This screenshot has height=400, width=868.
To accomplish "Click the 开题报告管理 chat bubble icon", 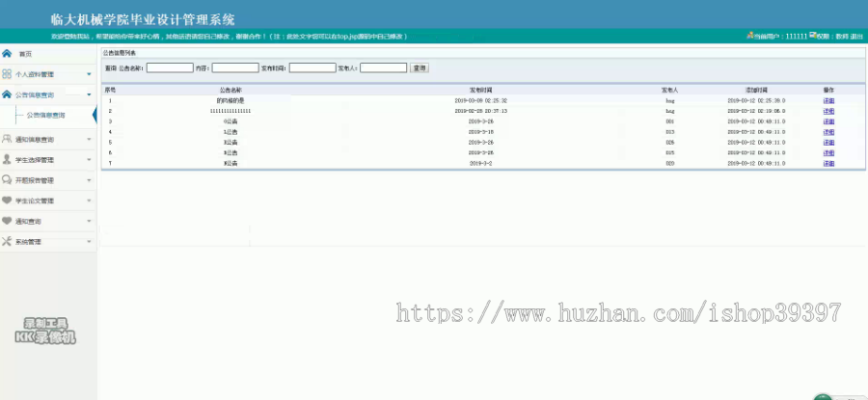I will 7,180.
